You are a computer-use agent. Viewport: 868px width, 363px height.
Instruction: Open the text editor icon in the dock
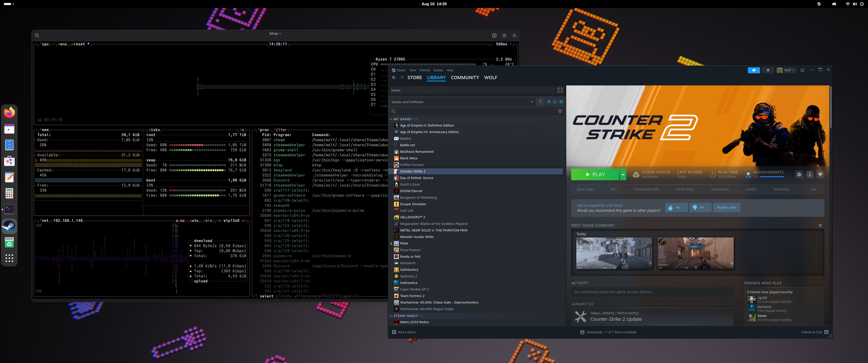click(9, 177)
